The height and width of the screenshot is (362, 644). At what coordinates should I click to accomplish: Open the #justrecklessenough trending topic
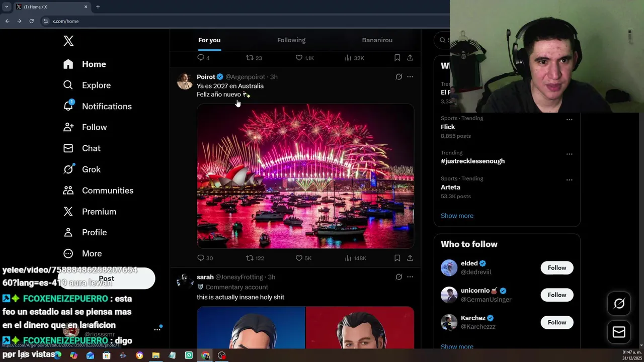[472, 161]
